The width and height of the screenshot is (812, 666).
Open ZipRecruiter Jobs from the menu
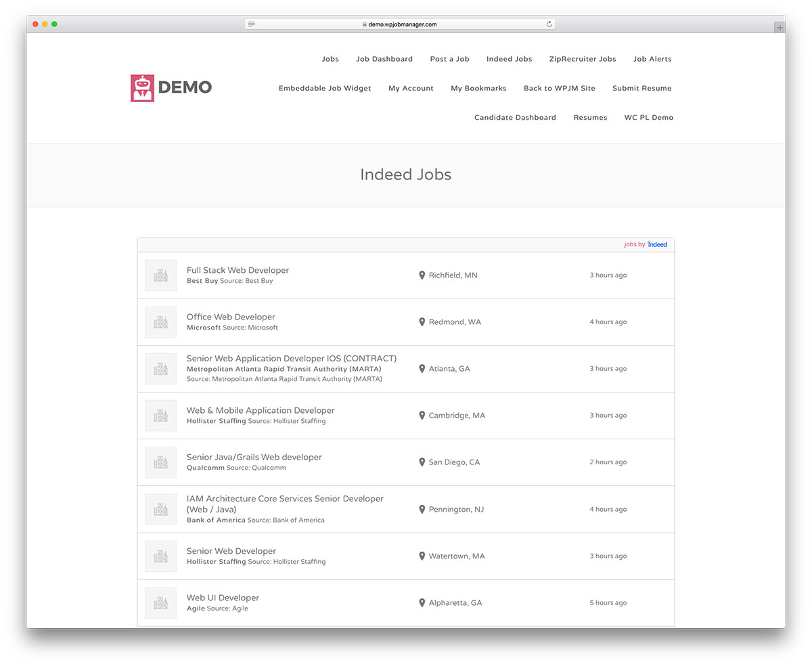pos(583,59)
